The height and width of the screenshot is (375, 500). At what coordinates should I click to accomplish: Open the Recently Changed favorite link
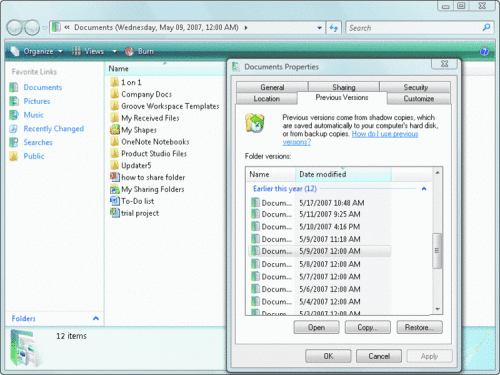tap(53, 129)
